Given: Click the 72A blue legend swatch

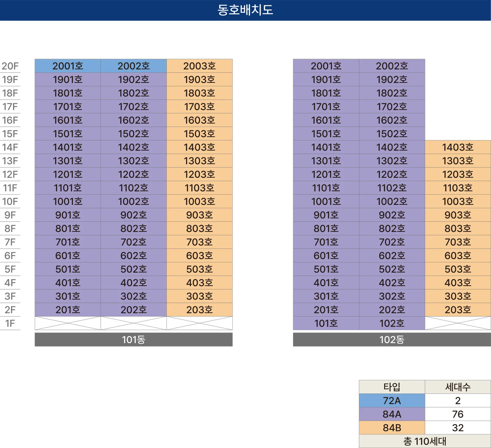Looking at the screenshot, I should coord(392,401).
